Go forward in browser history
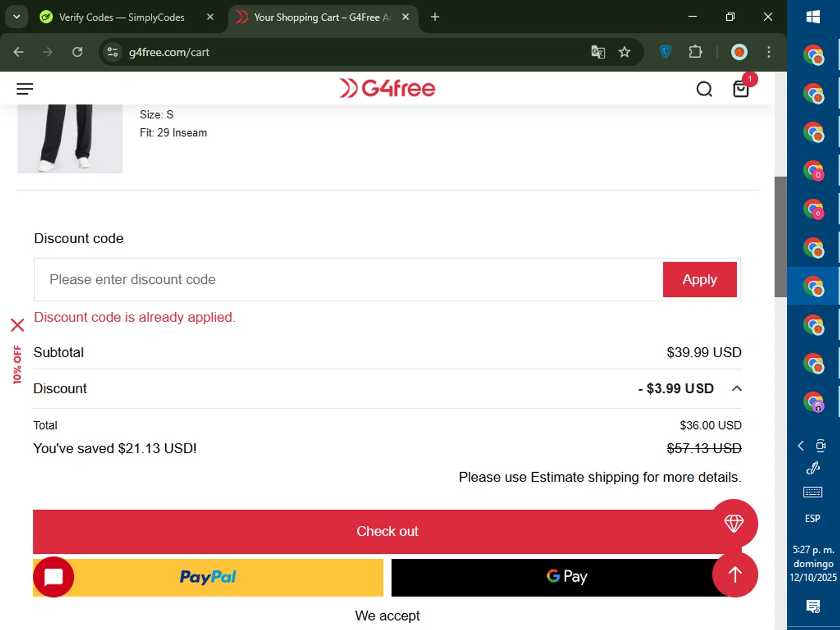 click(x=48, y=52)
